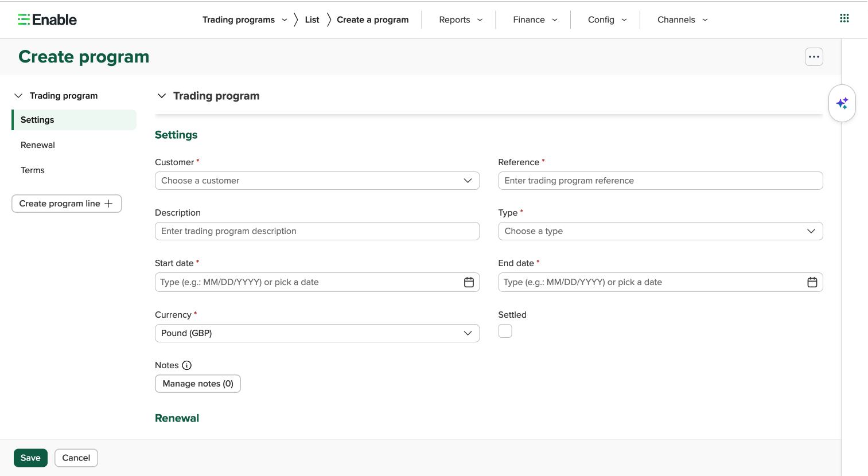Open the Start date calendar picker

469,282
